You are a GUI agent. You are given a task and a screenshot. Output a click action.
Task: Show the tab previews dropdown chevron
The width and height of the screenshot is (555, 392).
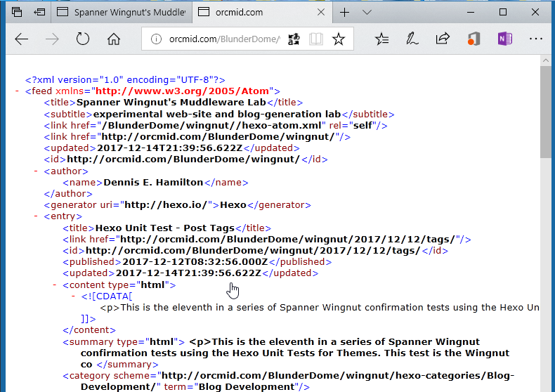tap(367, 13)
